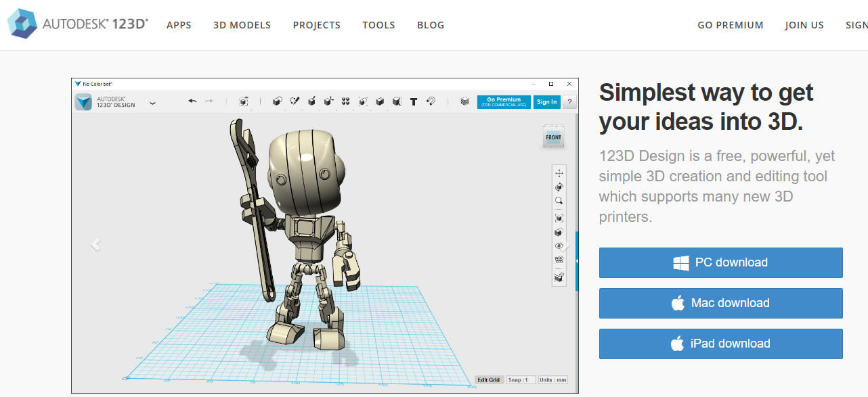Click the Materials layers icon
The width and height of the screenshot is (868, 397).
[x=464, y=101]
